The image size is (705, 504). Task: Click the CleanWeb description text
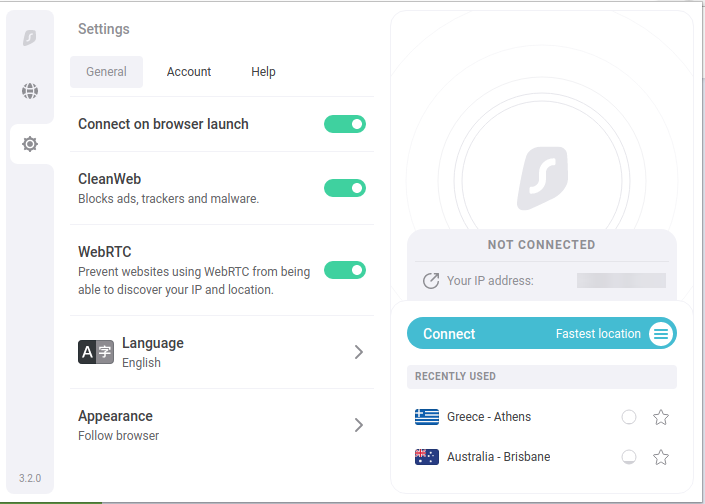(169, 199)
